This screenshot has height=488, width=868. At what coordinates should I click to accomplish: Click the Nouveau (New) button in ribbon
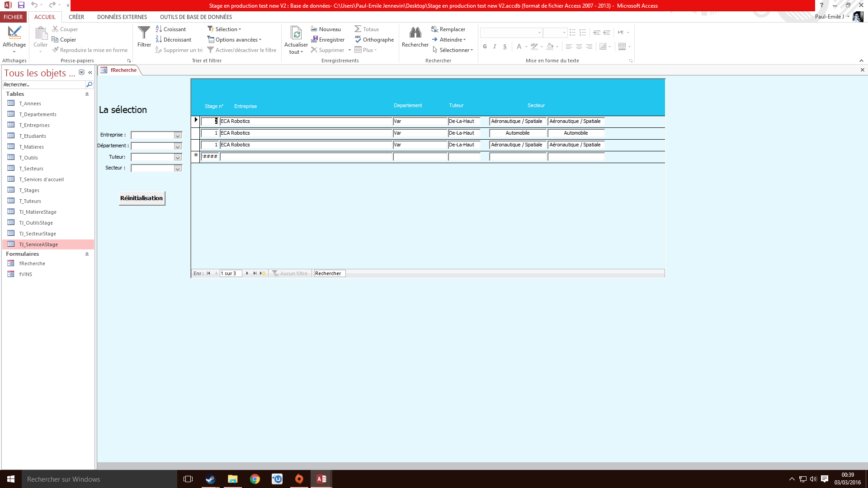click(327, 28)
